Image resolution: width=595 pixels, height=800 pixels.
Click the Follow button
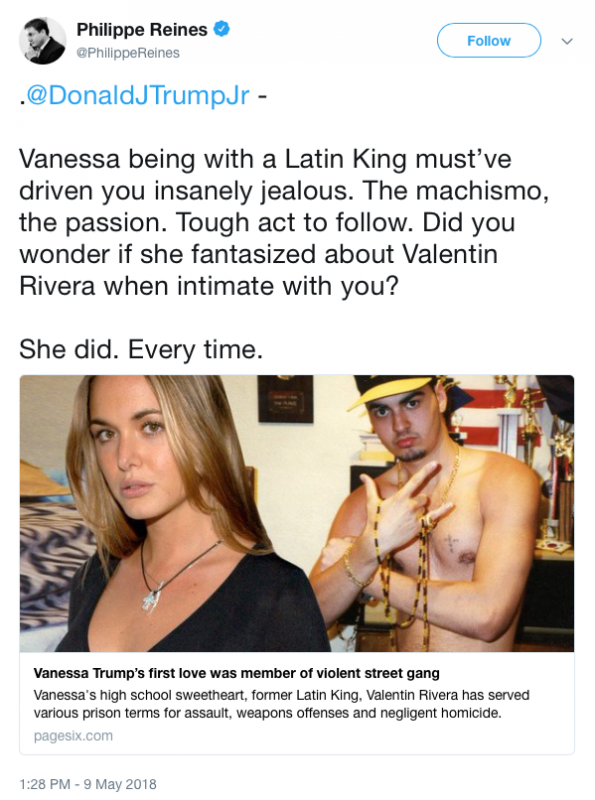point(488,40)
